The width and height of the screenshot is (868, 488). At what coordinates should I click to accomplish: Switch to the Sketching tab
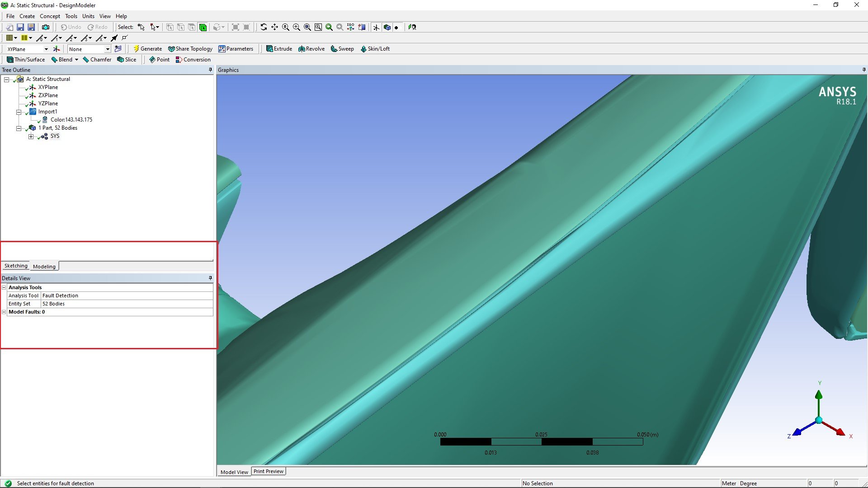click(16, 266)
